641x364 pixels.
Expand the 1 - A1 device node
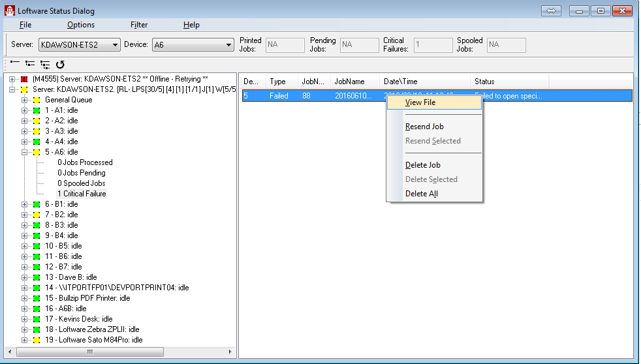25,111
